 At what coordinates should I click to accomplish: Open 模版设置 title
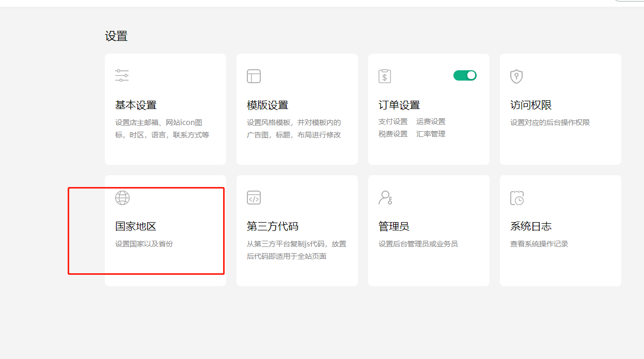click(268, 105)
